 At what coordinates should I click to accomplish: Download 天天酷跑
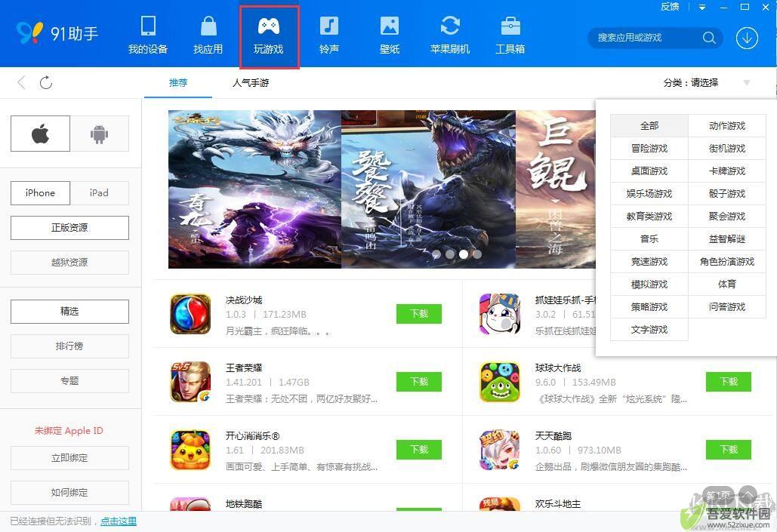coord(729,449)
